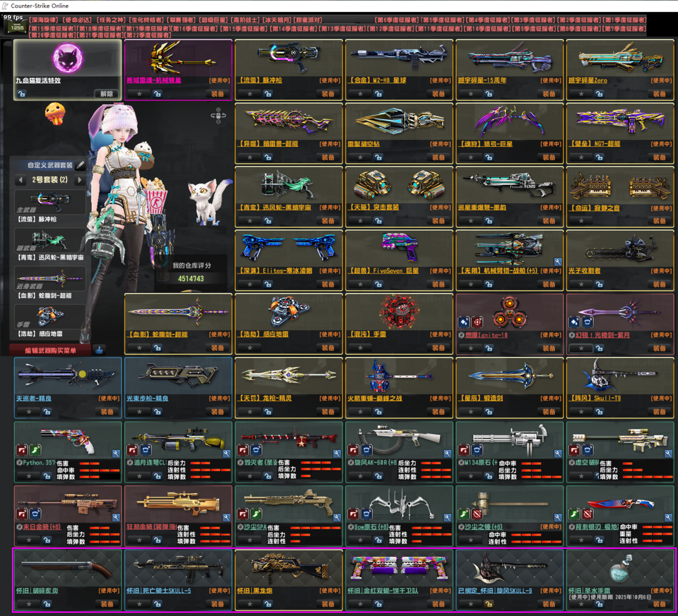Open 巡星重爆弩-墨韵 name link
The width and height of the screenshot is (678, 616).
click(482, 208)
